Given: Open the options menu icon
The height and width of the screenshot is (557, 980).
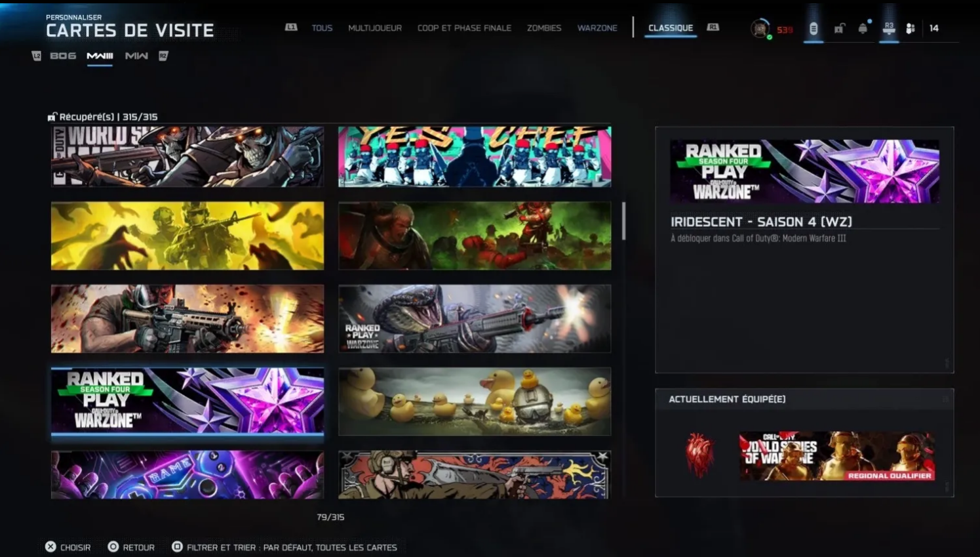Looking at the screenshot, I should click(813, 29).
